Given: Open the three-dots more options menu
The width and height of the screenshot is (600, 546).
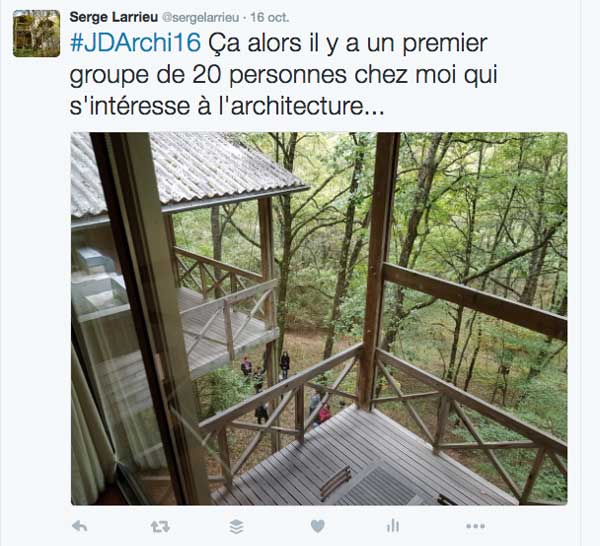Looking at the screenshot, I should 476,526.
